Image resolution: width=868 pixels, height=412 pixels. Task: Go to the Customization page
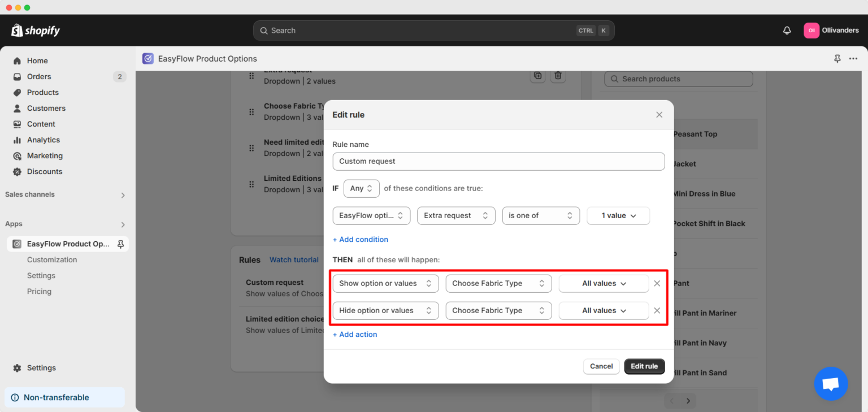(x=52, y=259)
